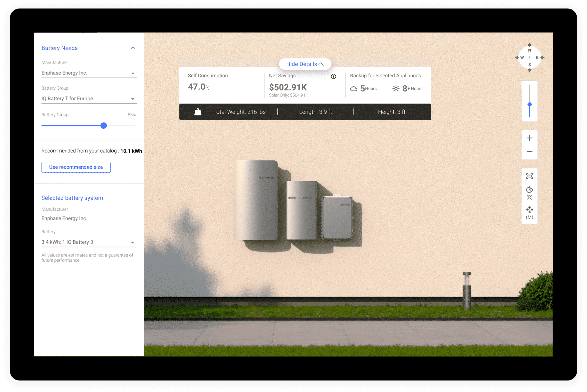Adjust the Battery Group 65% slider handle
Screen dimensions: 587x392
point(104,125)
